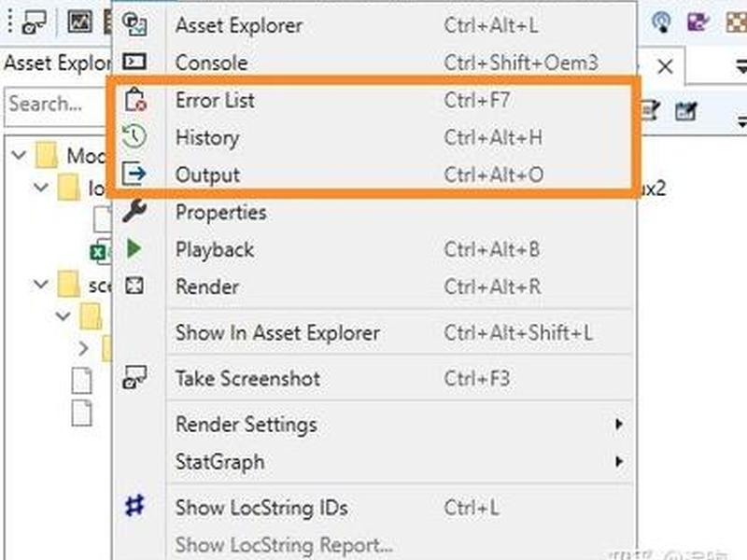
Task: Click the History clock icon
Action: click(x=134, y=136)
